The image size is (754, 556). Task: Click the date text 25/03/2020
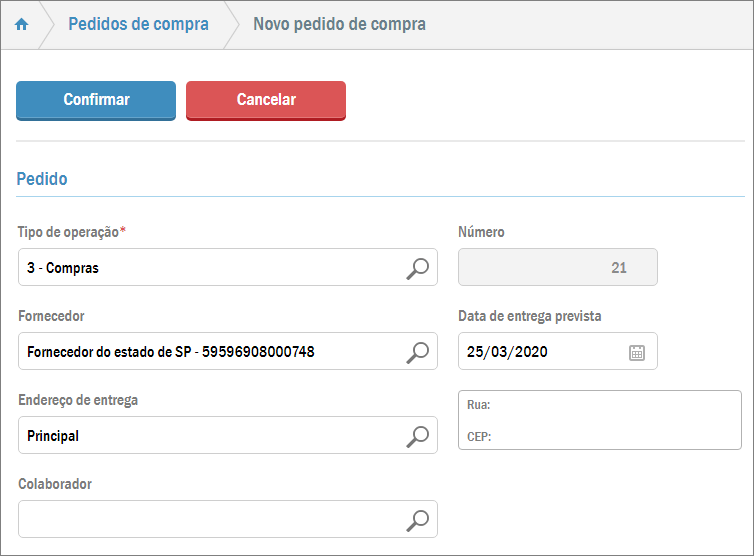point(507,352)
